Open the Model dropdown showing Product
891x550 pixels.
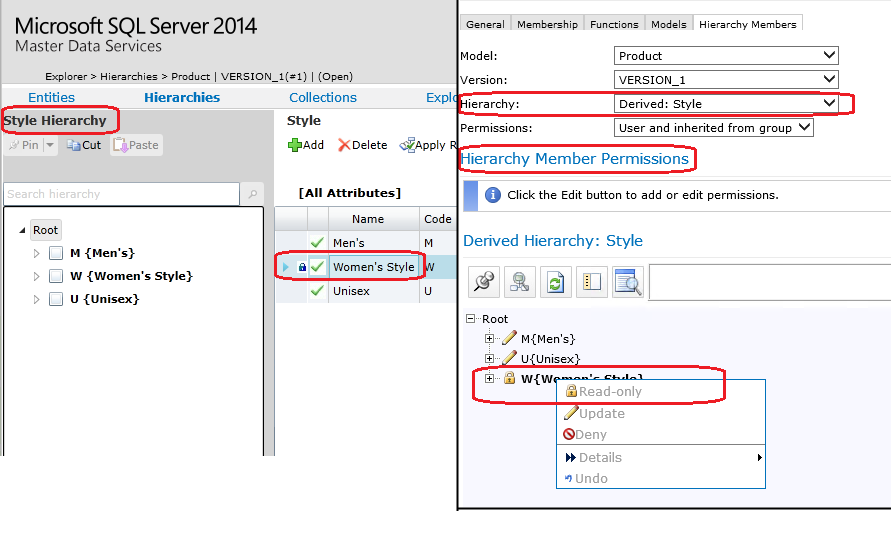point(726,56)
